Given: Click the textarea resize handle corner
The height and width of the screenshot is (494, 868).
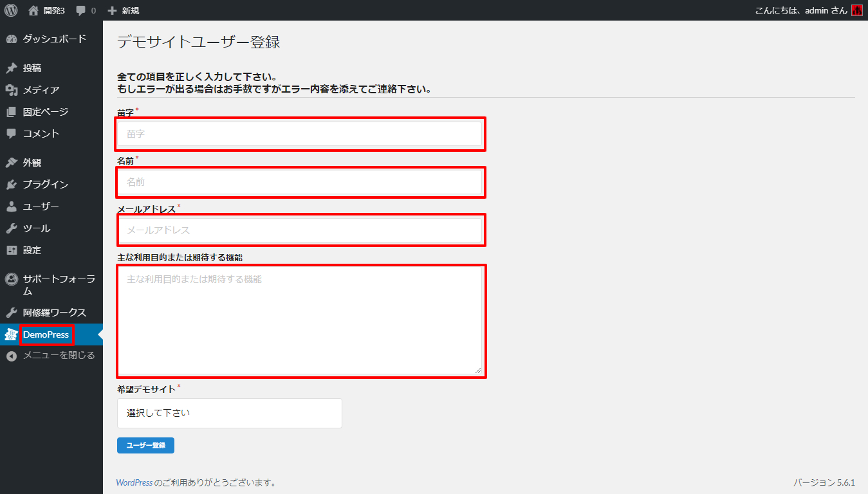Looking at the screenshot, I should (x=478, y=370).
